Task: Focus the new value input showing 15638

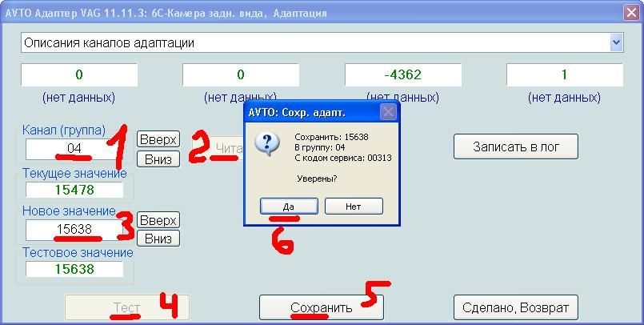Action: (74, 229)
